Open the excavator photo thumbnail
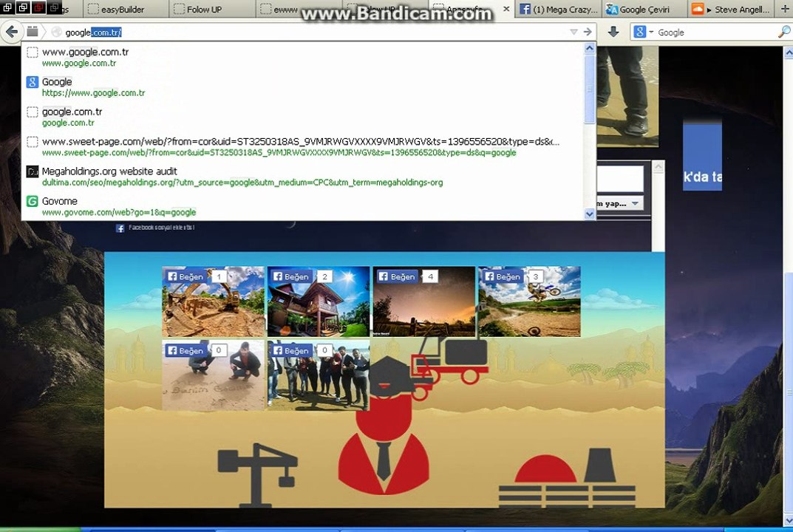 (x=214, y=301)
